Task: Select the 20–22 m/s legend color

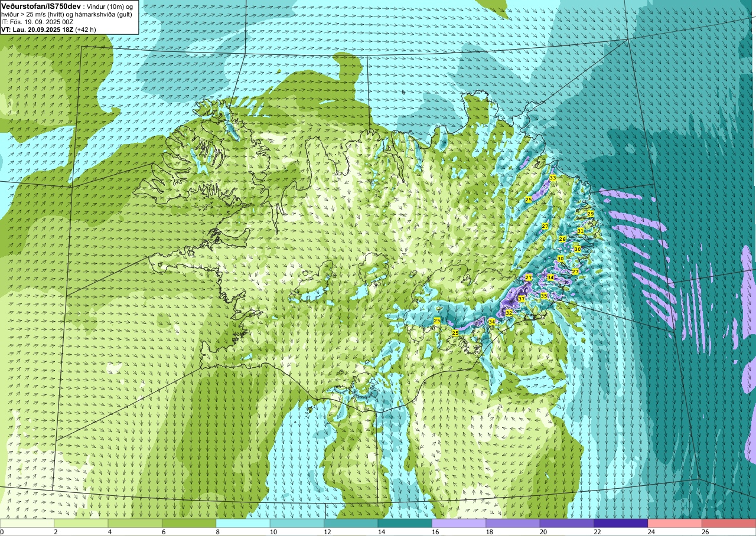Action: coord(567,523)
